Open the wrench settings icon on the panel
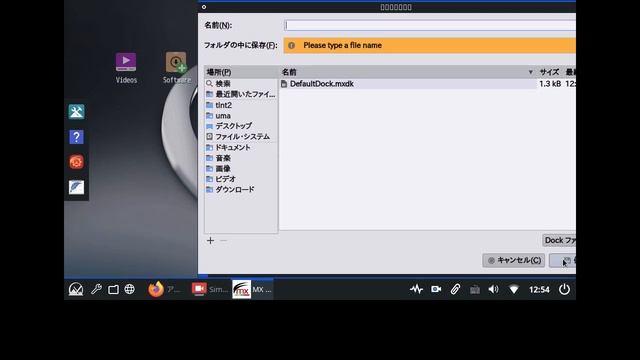 pos(96,289)
